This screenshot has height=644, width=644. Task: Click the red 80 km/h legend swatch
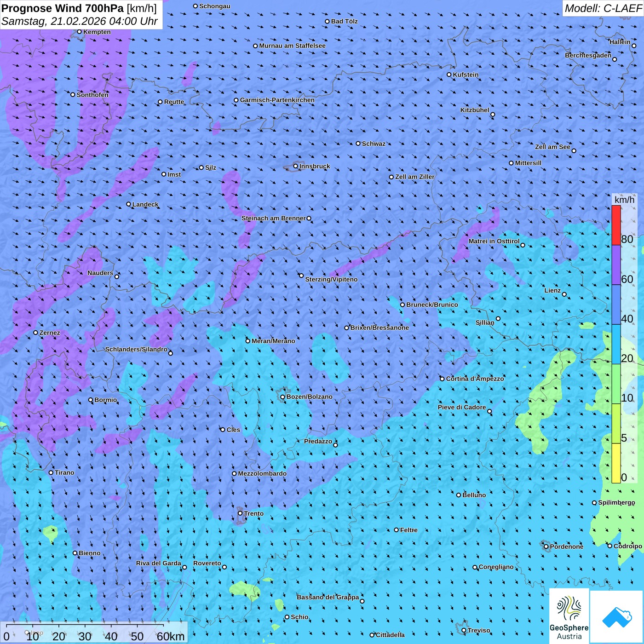[616, 225]
